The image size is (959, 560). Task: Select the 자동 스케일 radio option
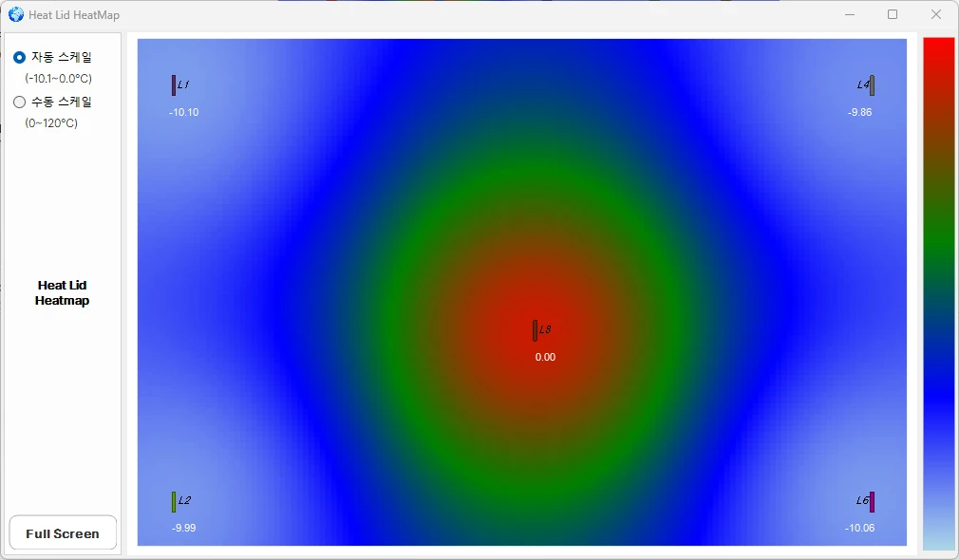click(x=52, y=57)
